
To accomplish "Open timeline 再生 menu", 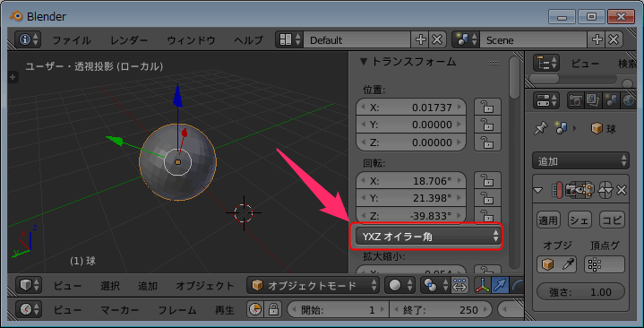I will tap(225, 310).
